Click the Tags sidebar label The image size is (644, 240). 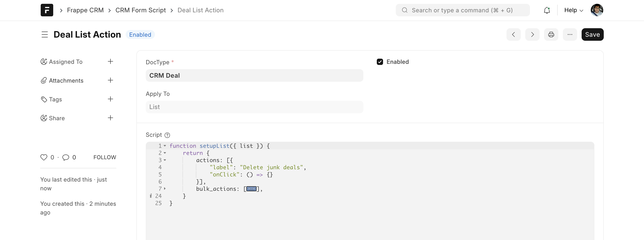tap(55, 99)
